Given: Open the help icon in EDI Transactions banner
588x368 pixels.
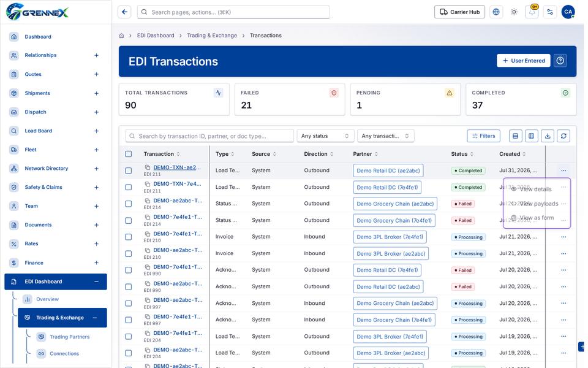Looking at the screenshot, I should click(x=560, y=61).
